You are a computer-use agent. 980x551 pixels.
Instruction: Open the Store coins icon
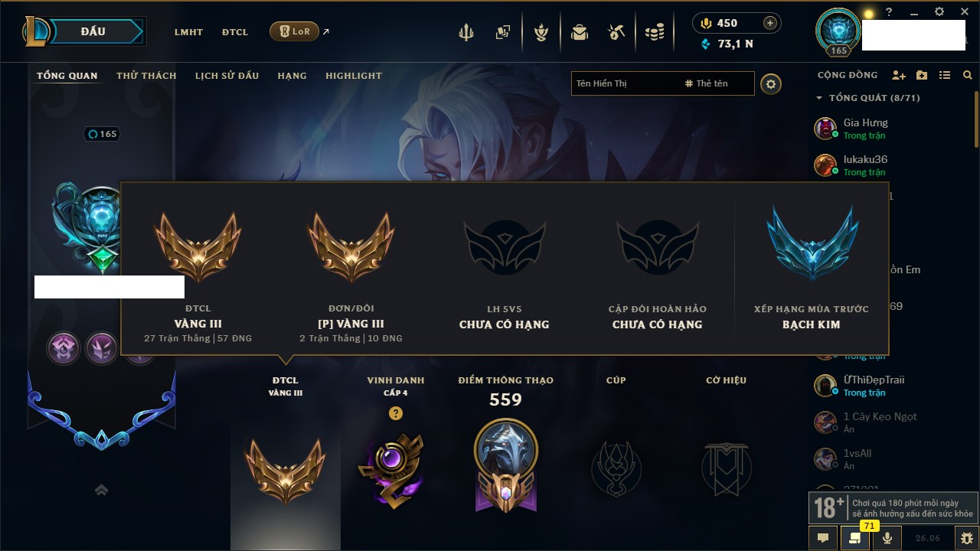(654, 32)
